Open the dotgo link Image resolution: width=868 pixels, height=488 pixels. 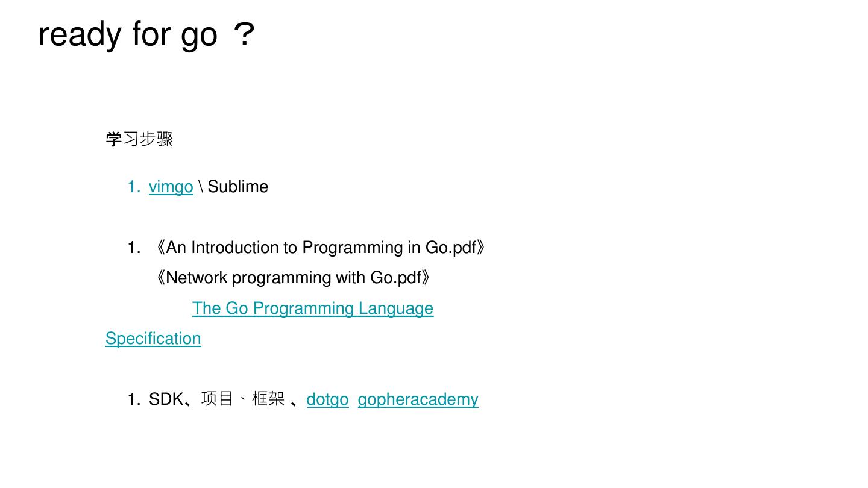(327, 399)
